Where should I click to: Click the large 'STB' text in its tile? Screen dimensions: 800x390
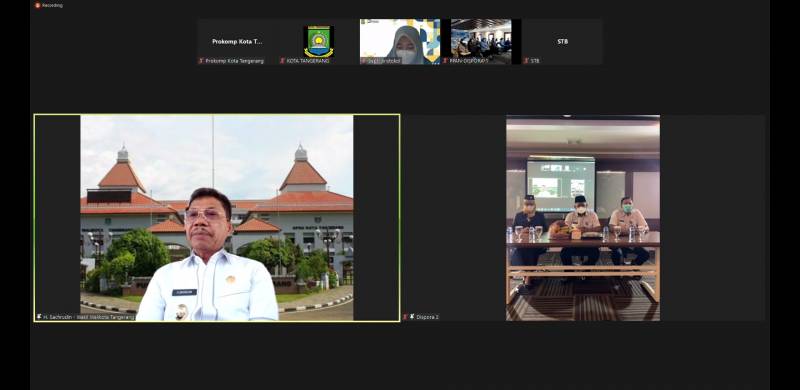coord(562,41)
